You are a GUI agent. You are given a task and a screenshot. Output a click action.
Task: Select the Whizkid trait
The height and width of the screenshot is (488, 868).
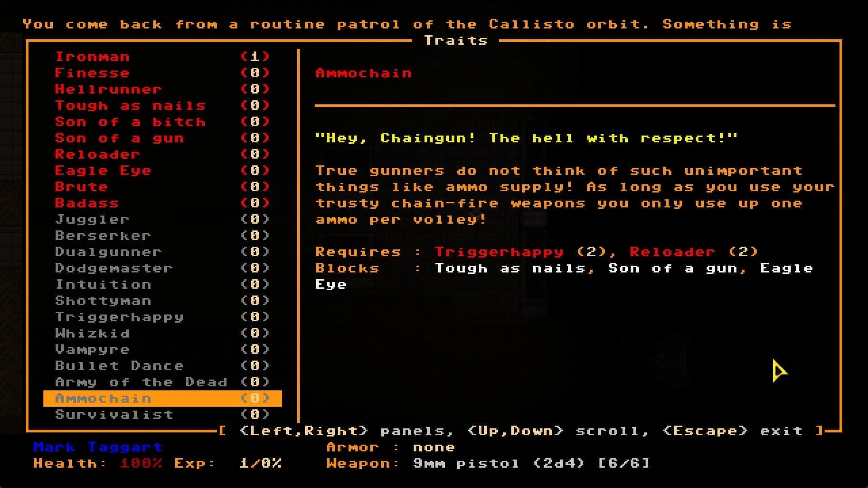pos(92,333)
